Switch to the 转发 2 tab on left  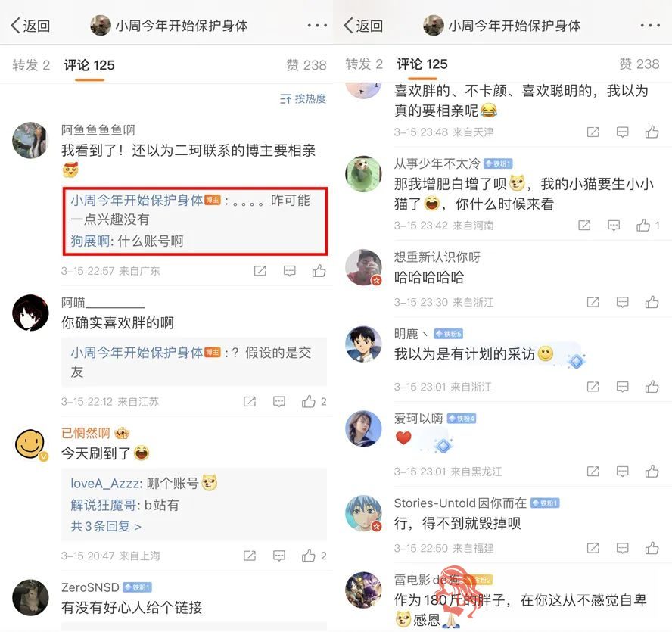click(31, 65)
